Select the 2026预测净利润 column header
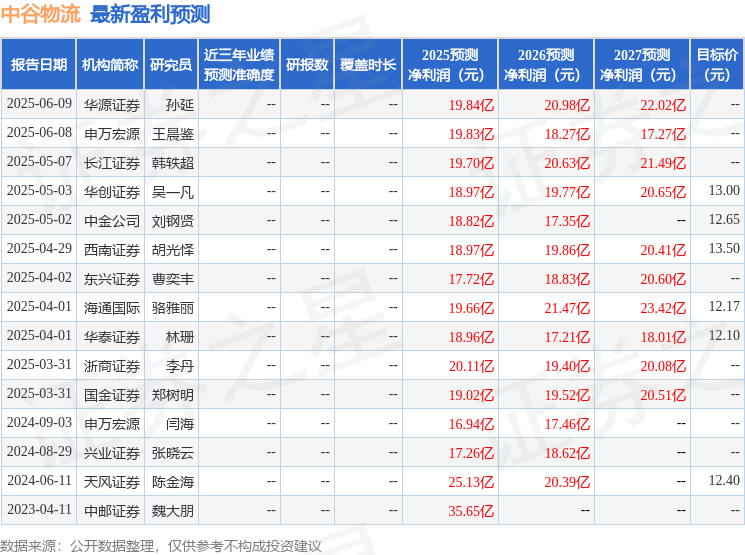 546,65
